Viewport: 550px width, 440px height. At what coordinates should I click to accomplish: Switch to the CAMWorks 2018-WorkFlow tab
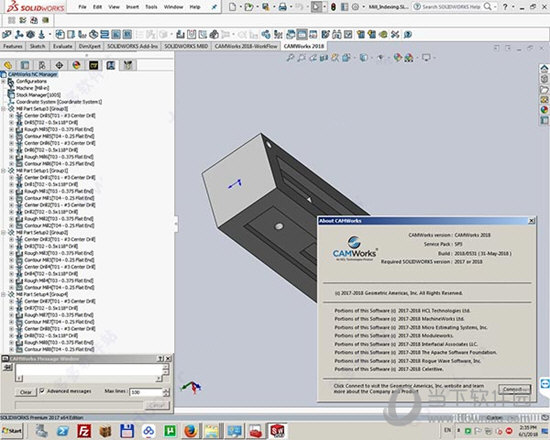tap(246, 46)
